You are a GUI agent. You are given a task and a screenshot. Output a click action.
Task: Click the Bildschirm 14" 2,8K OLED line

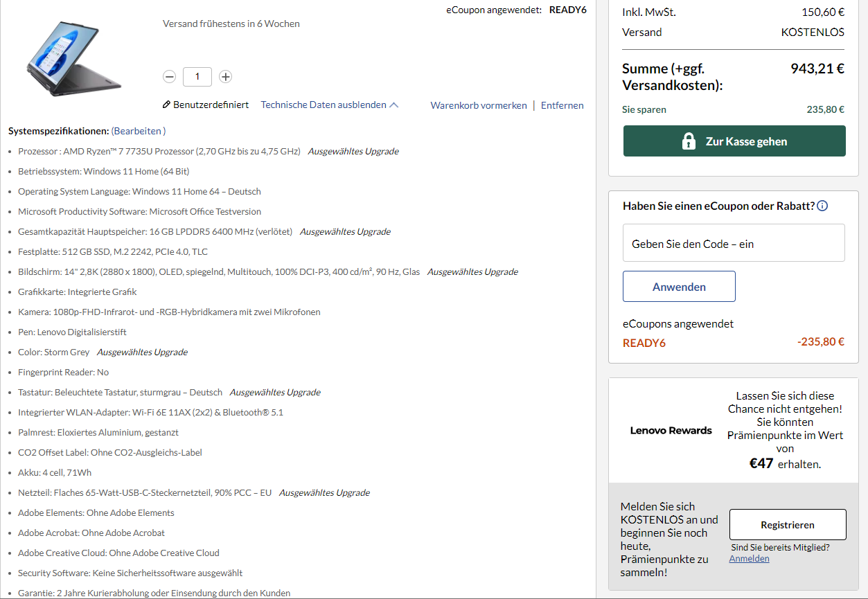(219, 271)
